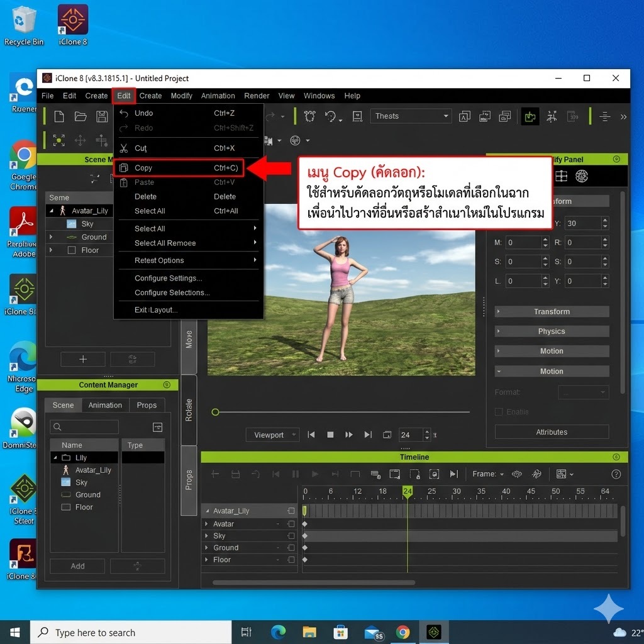Click the iClone taskbar icon
The image size is (644, 644).
[434, 632]
